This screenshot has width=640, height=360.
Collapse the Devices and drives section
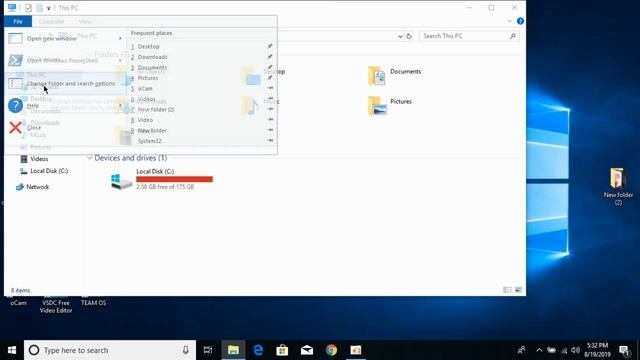[89, 158]
